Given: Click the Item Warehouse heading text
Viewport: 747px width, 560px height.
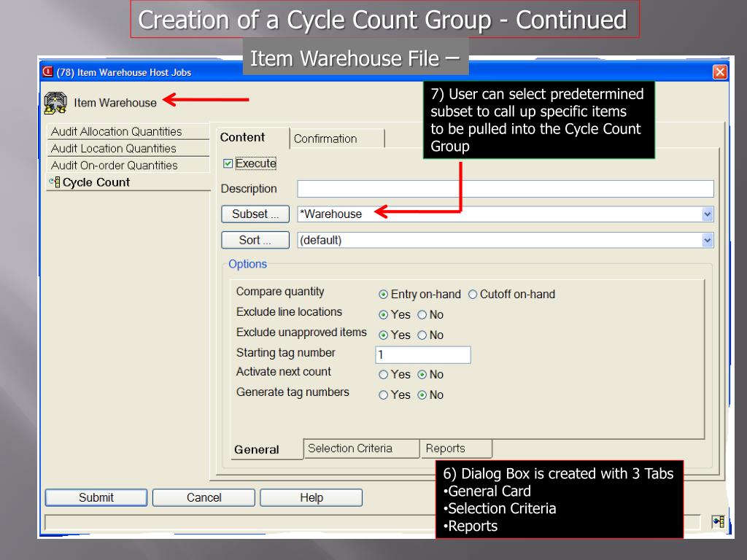Looking at the screenshot, I should click(x=115, y=103).
